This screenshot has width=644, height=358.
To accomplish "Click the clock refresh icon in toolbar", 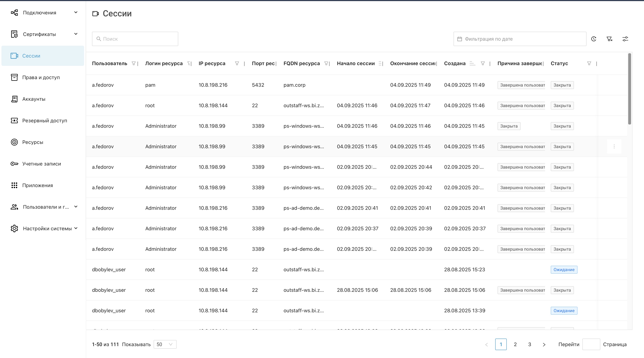I will 594,39.
